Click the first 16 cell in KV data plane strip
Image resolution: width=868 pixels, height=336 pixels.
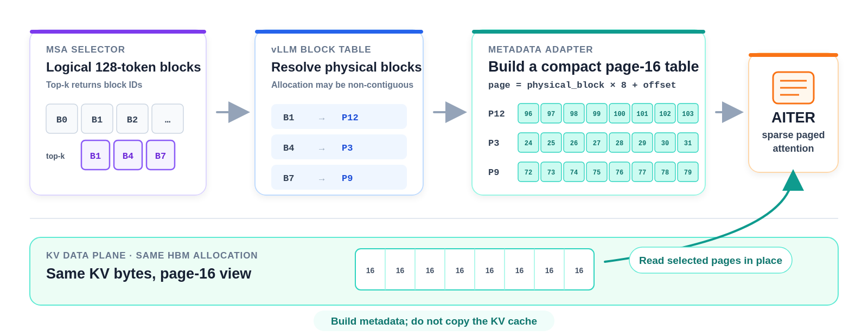pyautogui.click(x=371, y=269)
